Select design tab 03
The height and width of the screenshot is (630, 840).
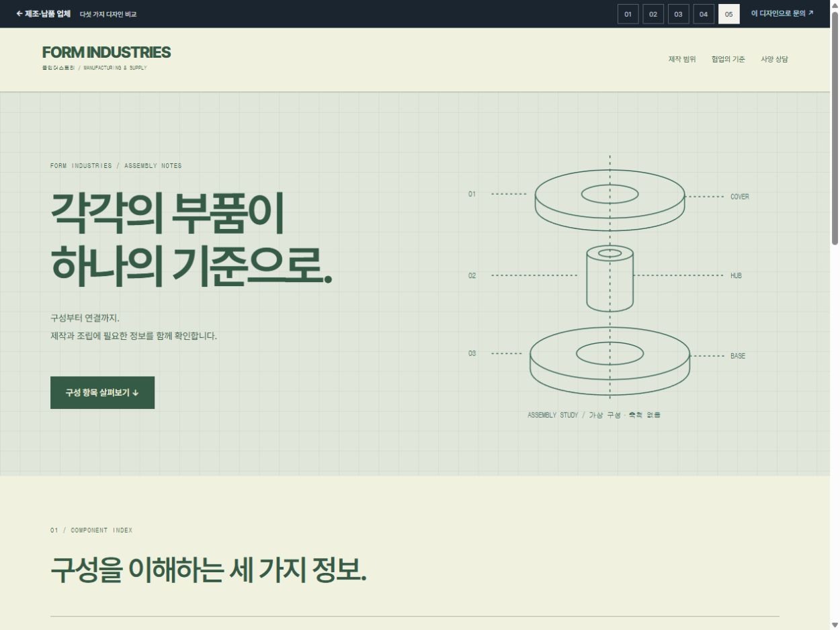[x=678, y=14]
